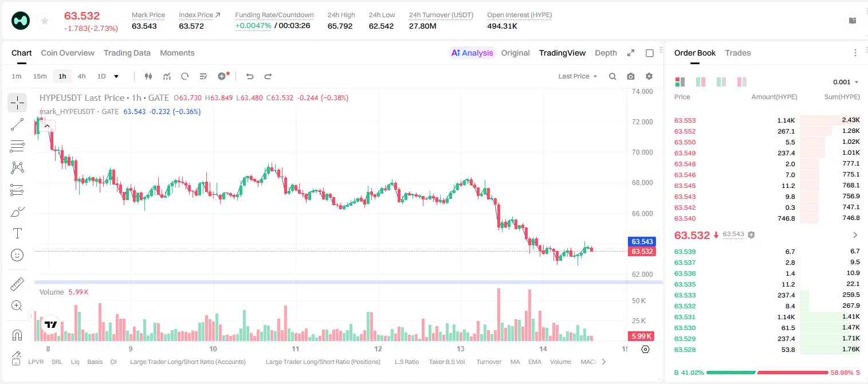The image size is (868, 384).
Task: Add HYPE to favorites with star
Action: pos(45,21)
